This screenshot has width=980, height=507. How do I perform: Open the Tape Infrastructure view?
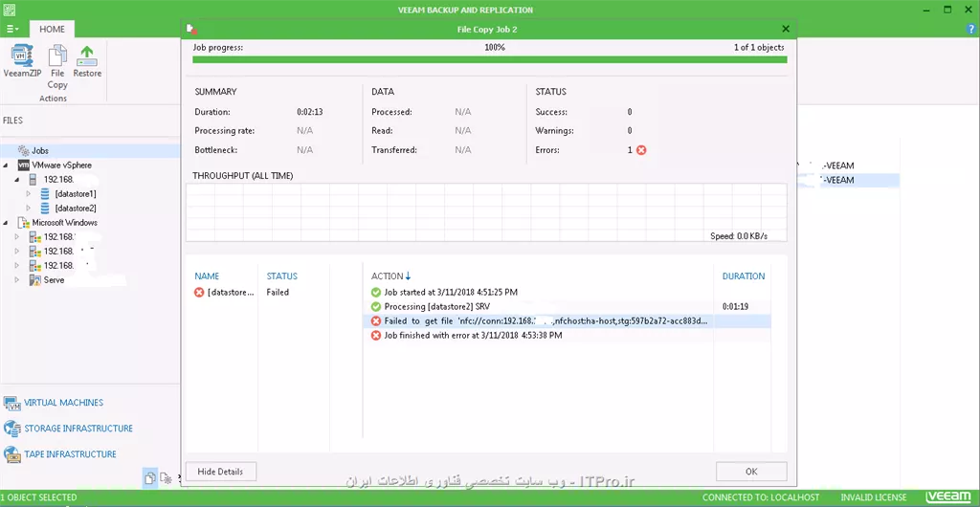(x=70, y=454)
